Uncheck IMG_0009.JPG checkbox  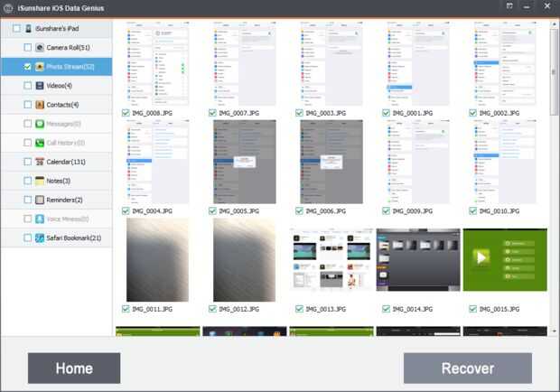tap(386, 211)
